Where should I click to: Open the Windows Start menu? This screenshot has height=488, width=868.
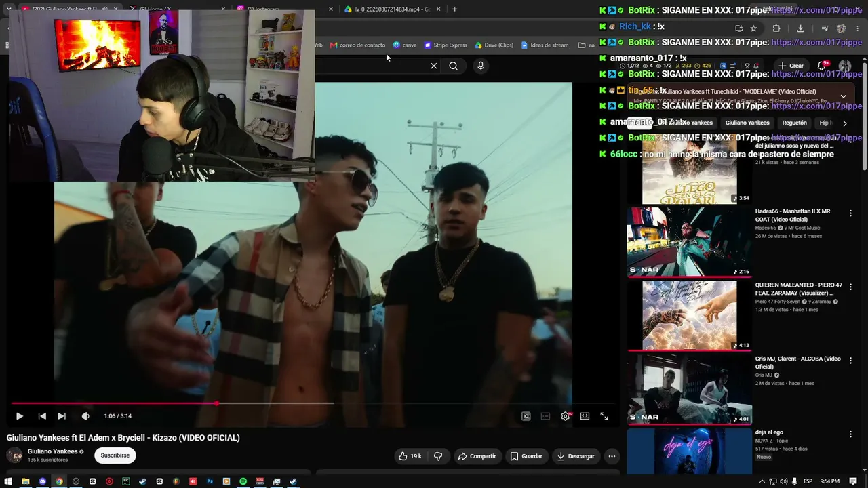(8, 481)
